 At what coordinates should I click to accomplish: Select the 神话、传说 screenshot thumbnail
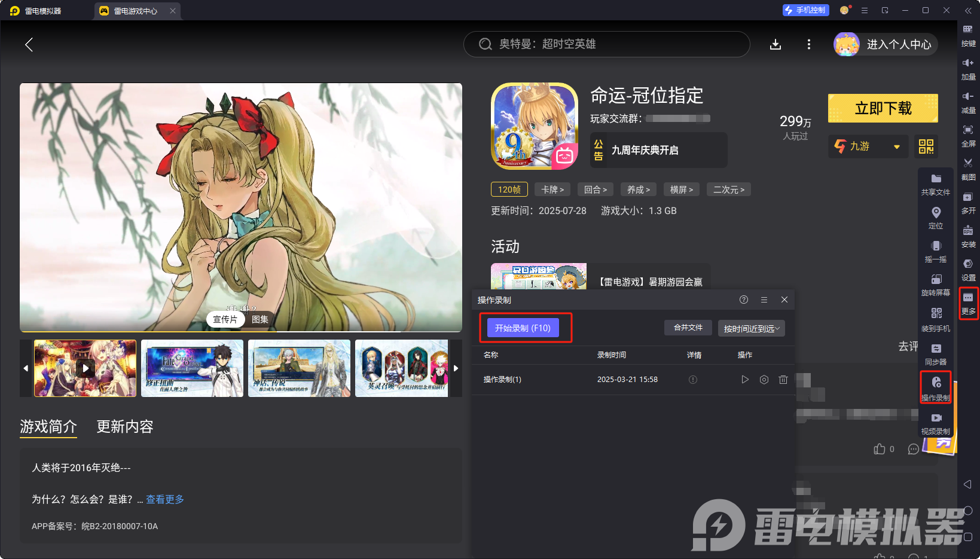click(x=299, y=368)
